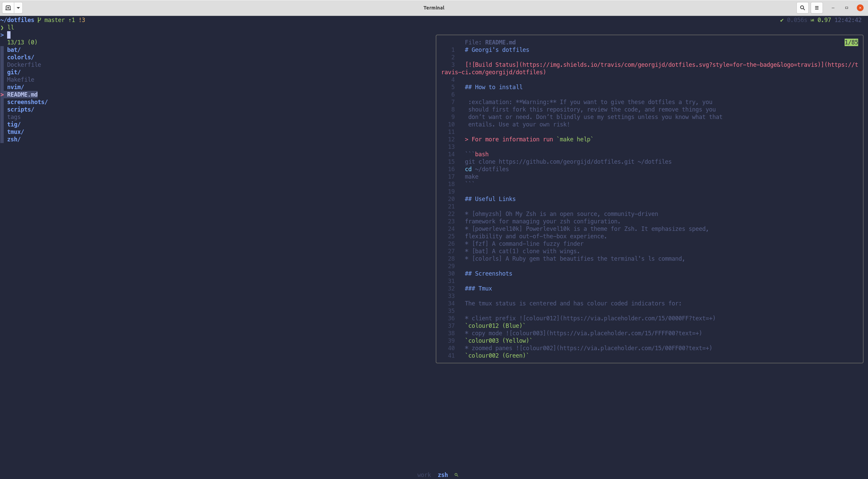868x479 pixels.
Task: Click the load average chart icon
Action: (x=812, y=20)
